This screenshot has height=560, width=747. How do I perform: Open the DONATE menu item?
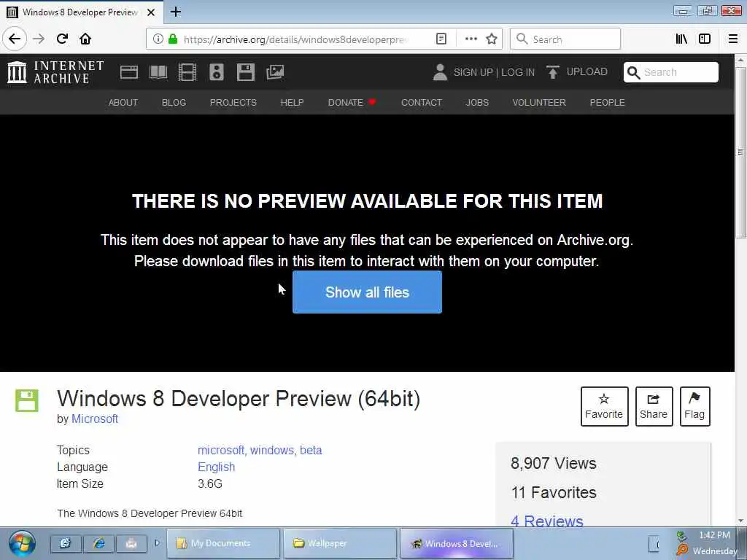coord(352,102)
